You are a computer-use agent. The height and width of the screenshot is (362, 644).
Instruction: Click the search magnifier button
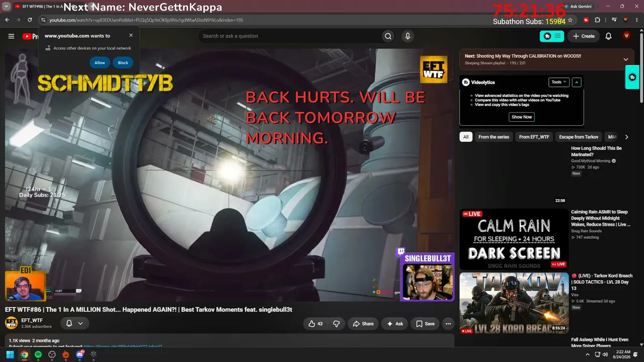point(388,36)
